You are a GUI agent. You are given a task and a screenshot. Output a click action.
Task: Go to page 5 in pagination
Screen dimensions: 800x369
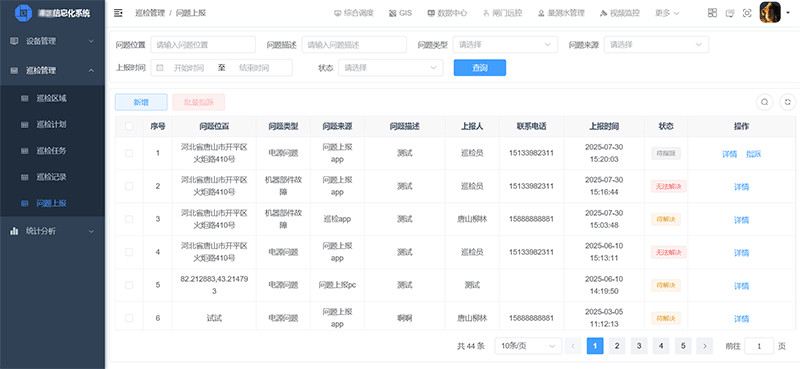(x=683, y=346)
